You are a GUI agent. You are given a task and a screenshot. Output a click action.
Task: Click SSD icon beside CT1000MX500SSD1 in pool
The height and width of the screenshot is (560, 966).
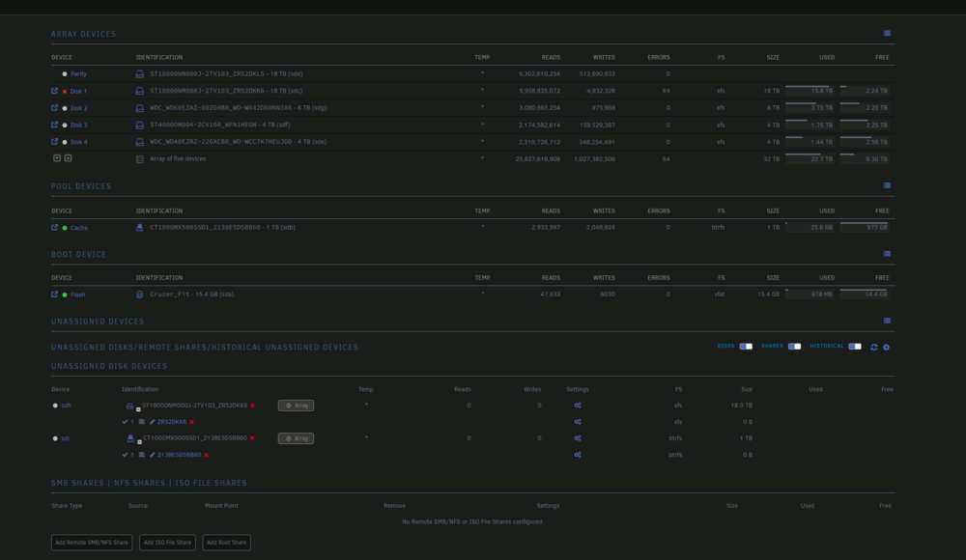(140, 227)
